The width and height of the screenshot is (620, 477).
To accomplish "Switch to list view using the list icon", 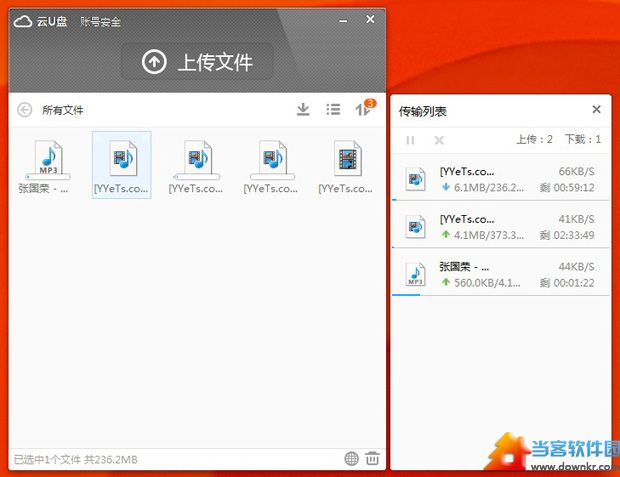I will coord(333,109).
